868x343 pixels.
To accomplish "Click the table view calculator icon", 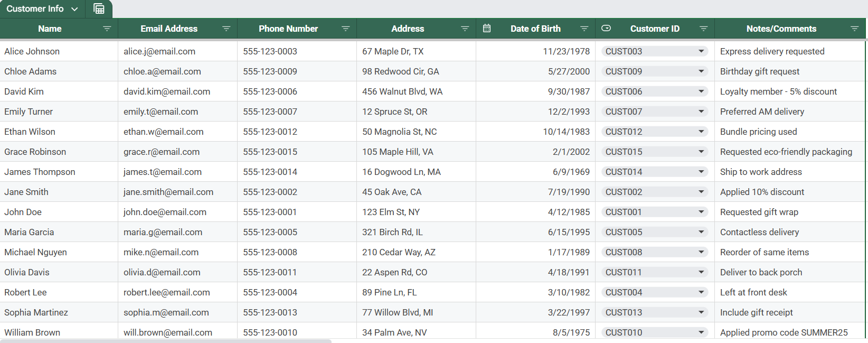I will (99, 8).
